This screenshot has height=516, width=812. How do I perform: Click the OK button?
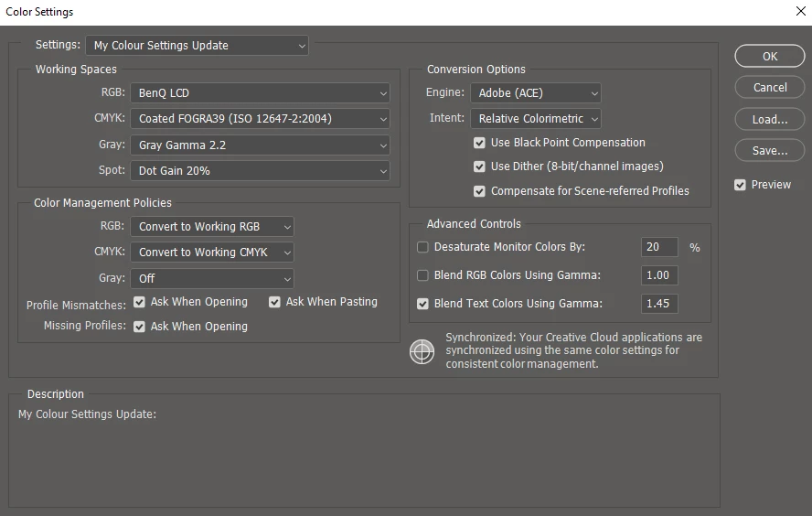pos(770,56)
